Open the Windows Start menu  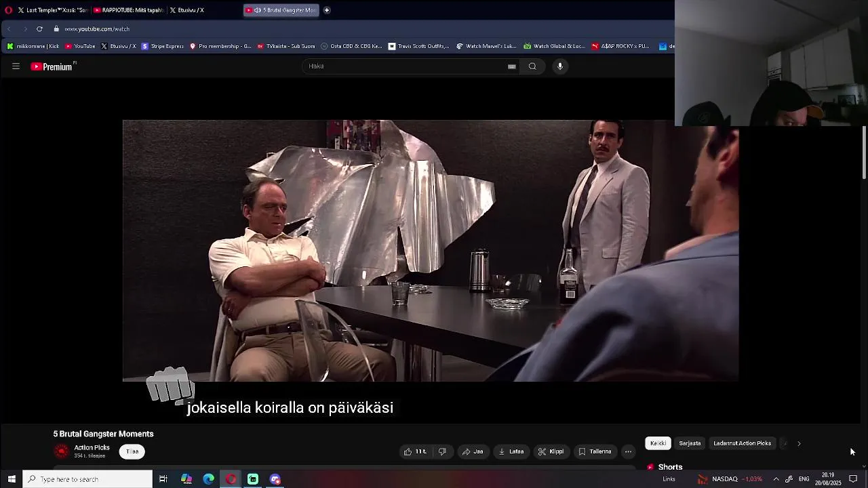(x=11, y=479)
